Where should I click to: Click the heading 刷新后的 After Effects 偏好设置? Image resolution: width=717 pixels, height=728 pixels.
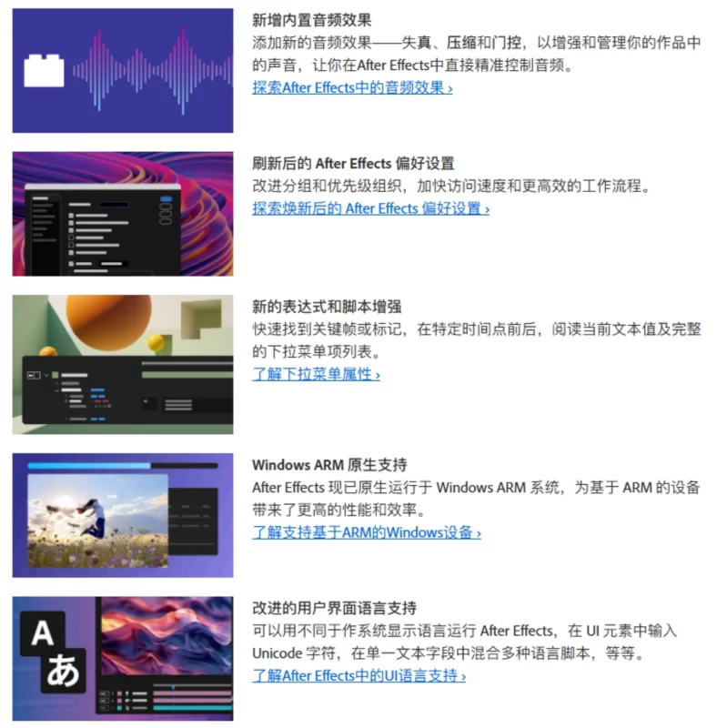coord(353,164)
